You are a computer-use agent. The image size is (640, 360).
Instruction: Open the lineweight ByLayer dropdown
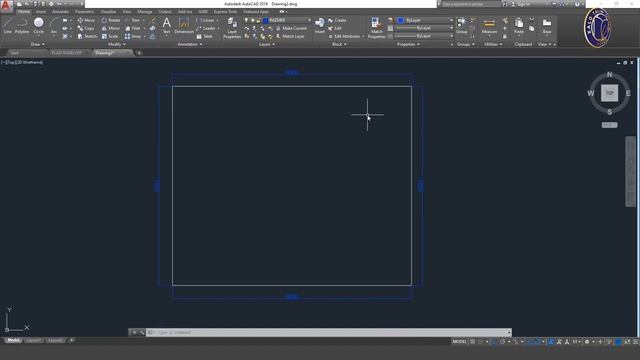point(425,28)
